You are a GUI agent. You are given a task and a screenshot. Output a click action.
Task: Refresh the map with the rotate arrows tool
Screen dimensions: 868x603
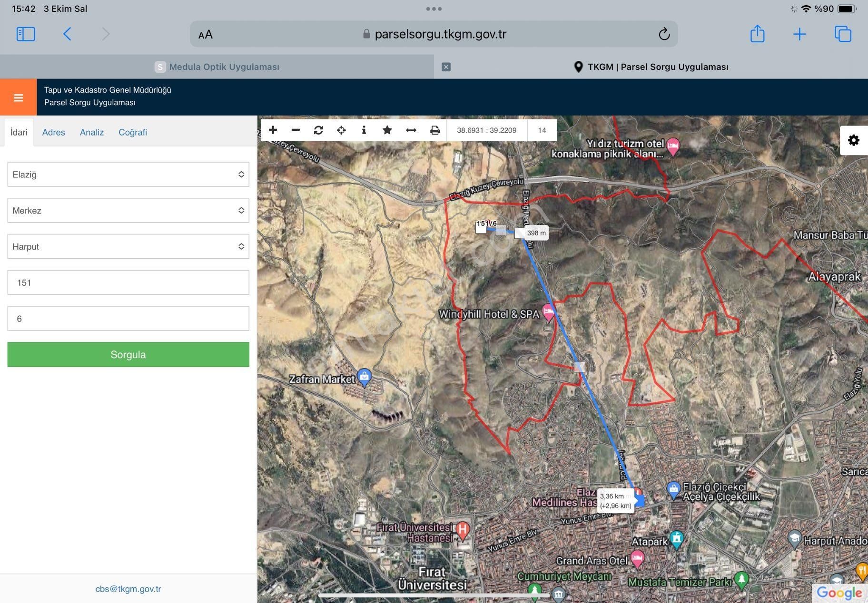point(318,130)
